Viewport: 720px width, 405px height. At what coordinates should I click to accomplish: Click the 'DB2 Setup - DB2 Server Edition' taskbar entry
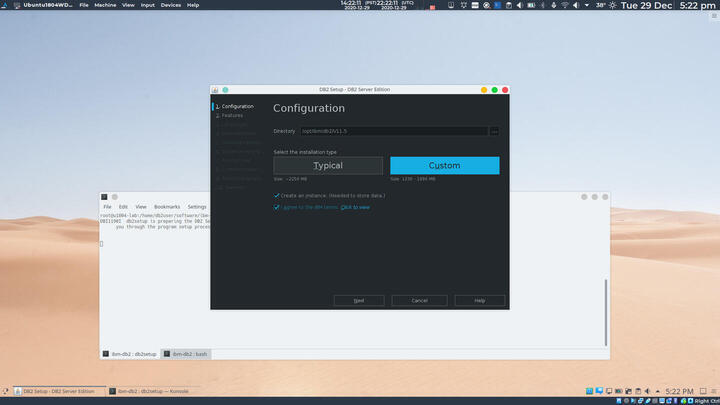pyautogui.click(x=59, y=391)
